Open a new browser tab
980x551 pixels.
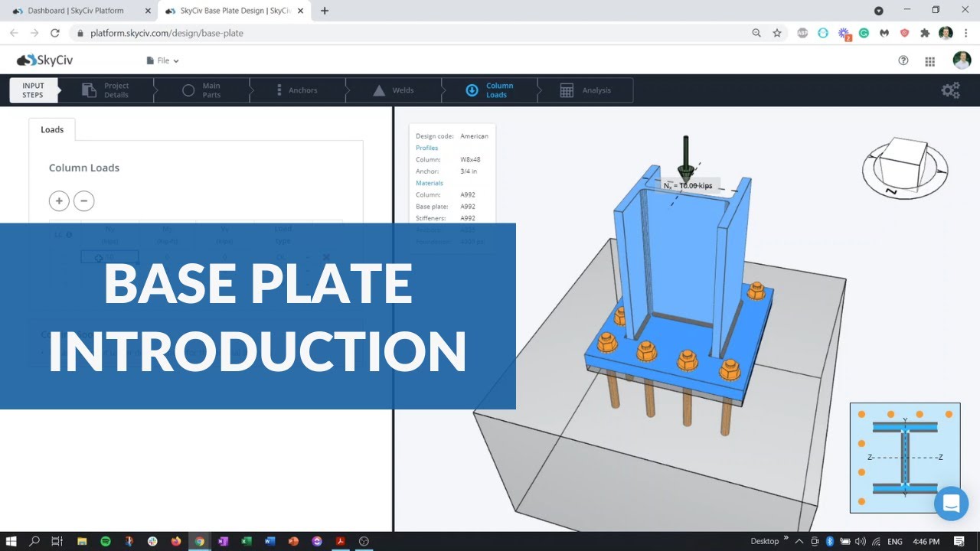(325, 11)
